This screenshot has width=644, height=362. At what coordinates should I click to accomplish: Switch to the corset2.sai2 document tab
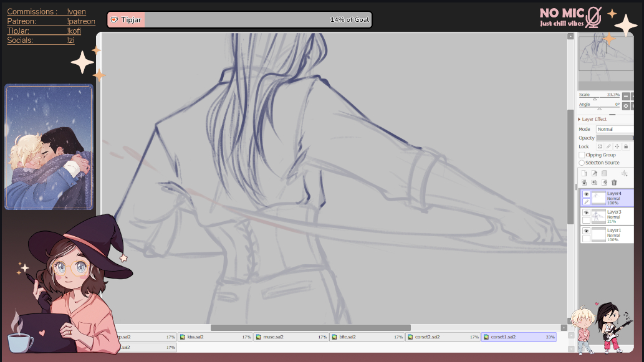pyautogui.click(x=441, y=337)
